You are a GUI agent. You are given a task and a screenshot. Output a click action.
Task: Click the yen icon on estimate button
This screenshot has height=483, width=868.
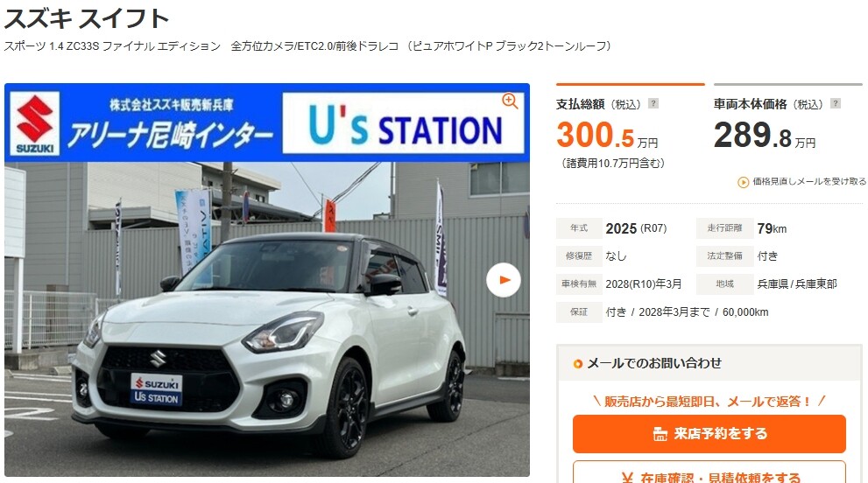[x=627, y=477]
